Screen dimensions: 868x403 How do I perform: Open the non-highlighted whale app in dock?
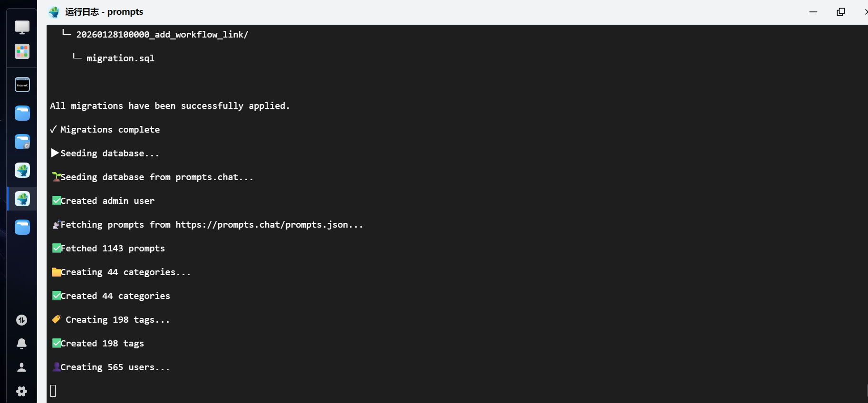(22, 170)
